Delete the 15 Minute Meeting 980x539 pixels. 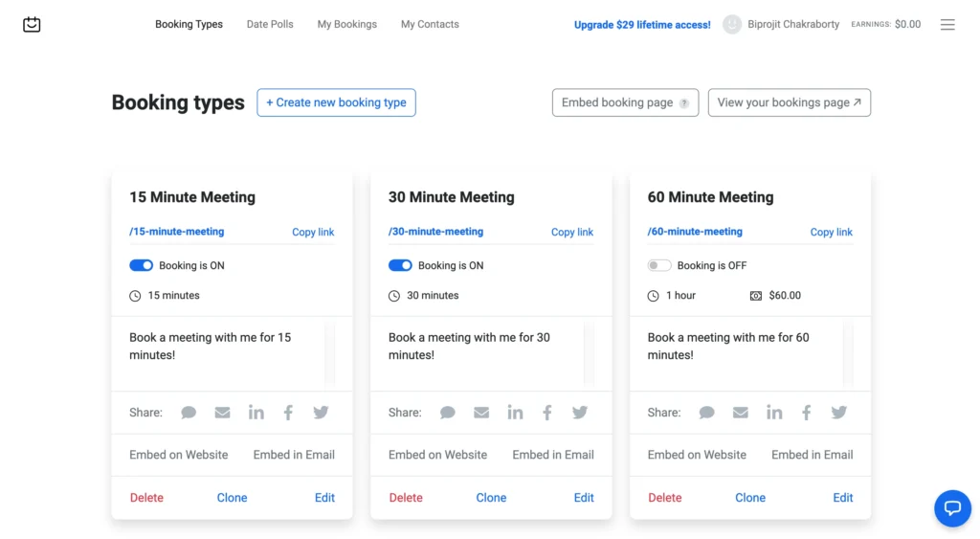[146, 498]
